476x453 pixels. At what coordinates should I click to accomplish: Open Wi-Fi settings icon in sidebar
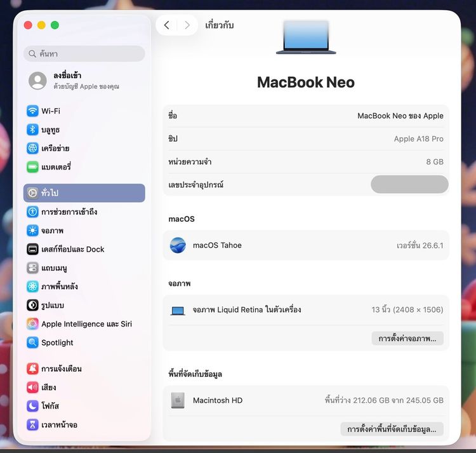(32, 111)
